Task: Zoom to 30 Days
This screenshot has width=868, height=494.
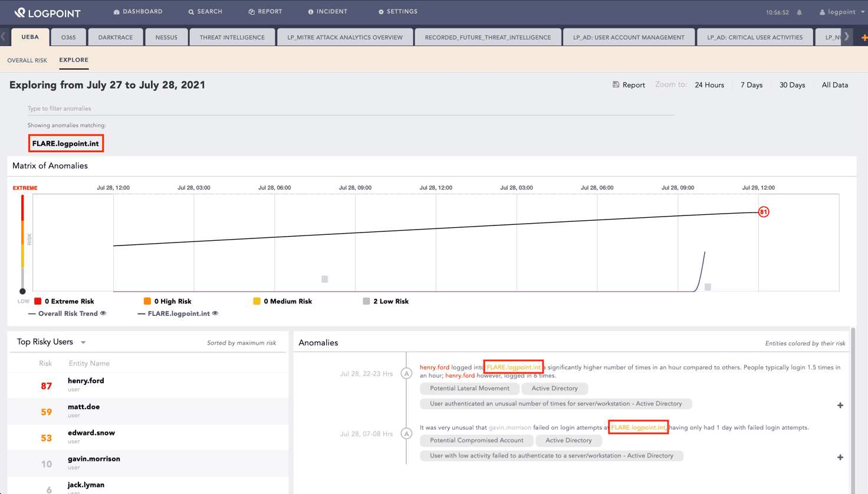Action: click(x=793, y=85)
